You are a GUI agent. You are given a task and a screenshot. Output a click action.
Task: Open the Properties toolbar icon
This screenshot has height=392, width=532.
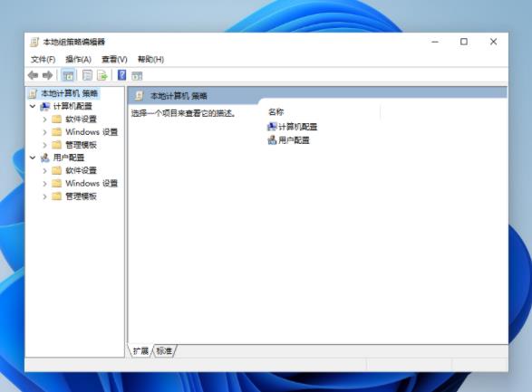point(87,75)
